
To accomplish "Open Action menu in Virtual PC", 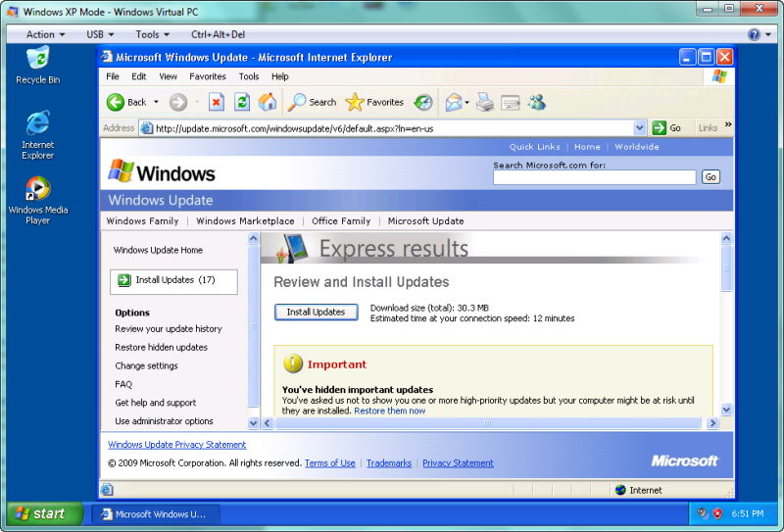I will coord(45,34).
